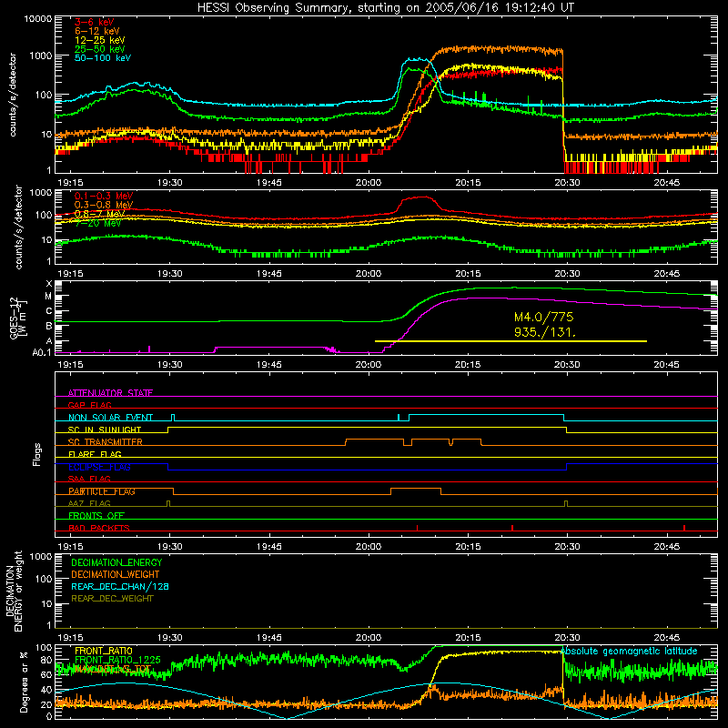Click the SAA_FLAG label

pos(89,479)
